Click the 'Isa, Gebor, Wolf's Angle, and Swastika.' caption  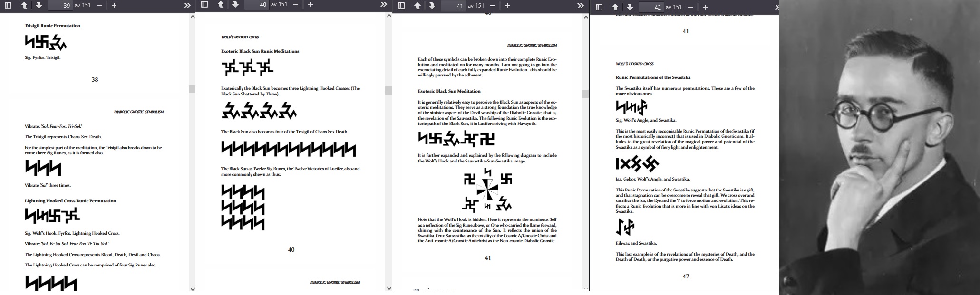coord(652,179)
